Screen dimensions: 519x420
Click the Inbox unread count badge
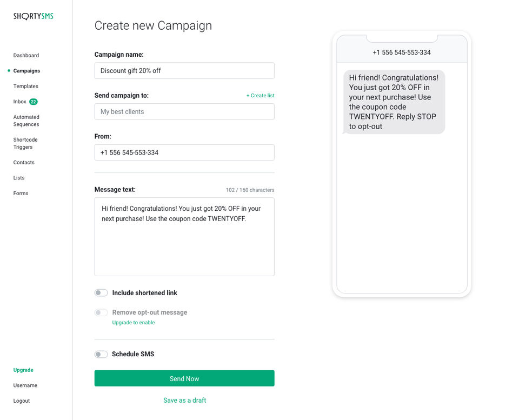(34, 102)
